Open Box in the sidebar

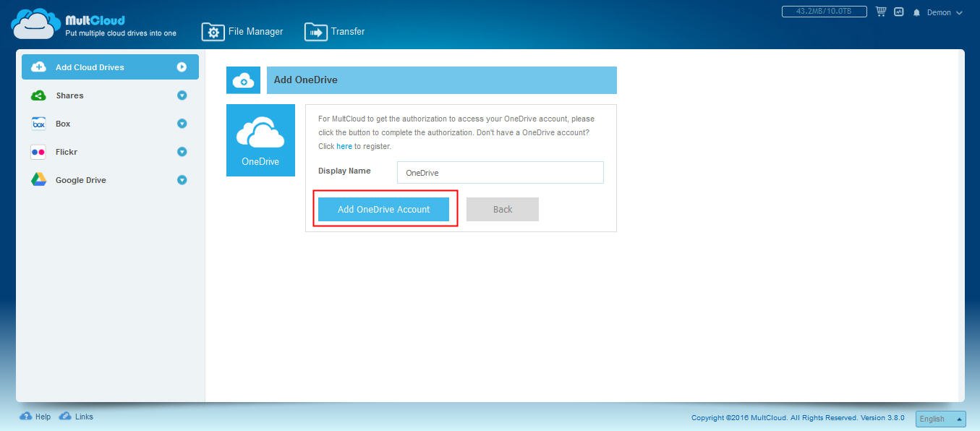(110, 124)
